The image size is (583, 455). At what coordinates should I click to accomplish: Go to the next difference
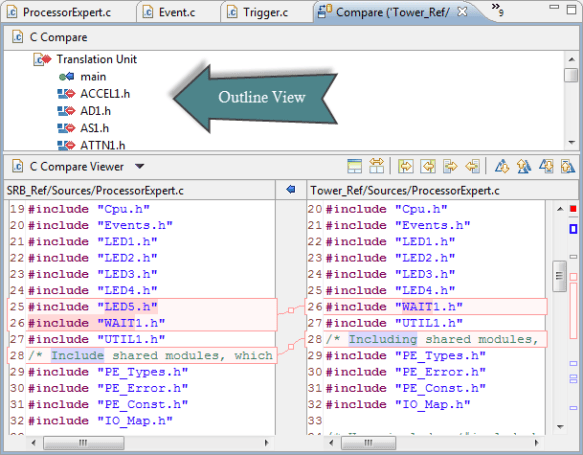(502, 166)
